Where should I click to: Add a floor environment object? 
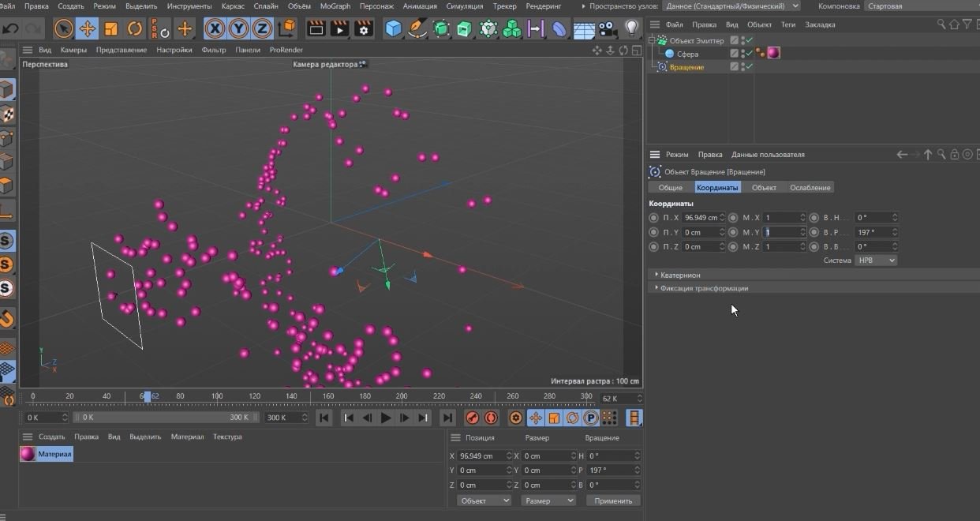click(584, 30)
